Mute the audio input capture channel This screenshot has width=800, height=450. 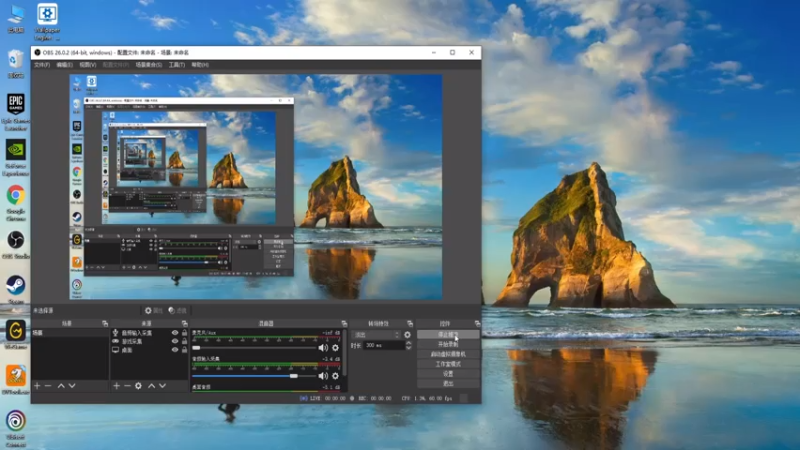(323, 376)
